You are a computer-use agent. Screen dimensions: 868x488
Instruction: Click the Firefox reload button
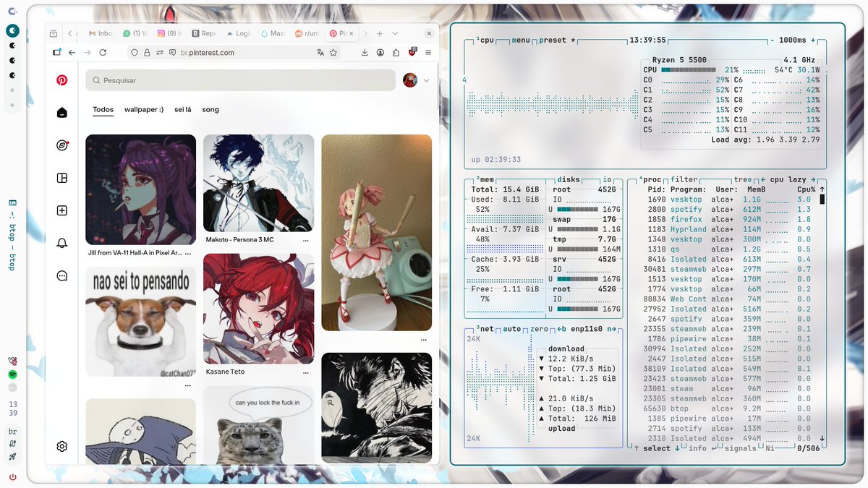(103, 53)
